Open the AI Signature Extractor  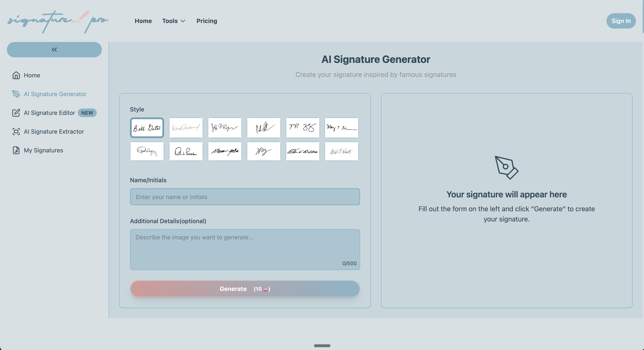tap(54, 132)
